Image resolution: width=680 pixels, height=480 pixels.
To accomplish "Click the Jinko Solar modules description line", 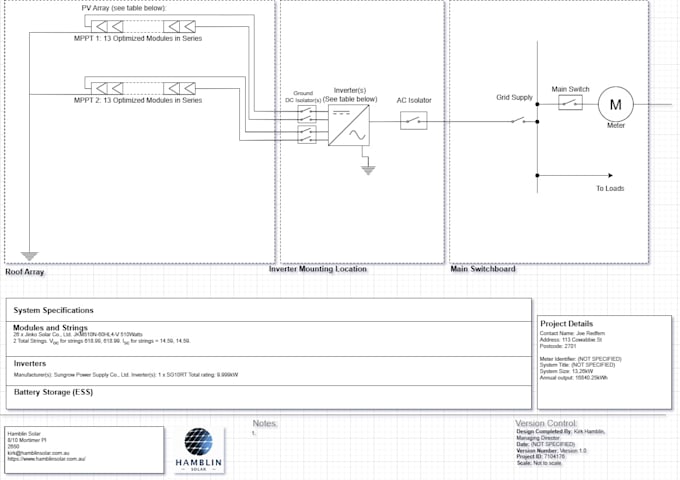I will [78, 334].
